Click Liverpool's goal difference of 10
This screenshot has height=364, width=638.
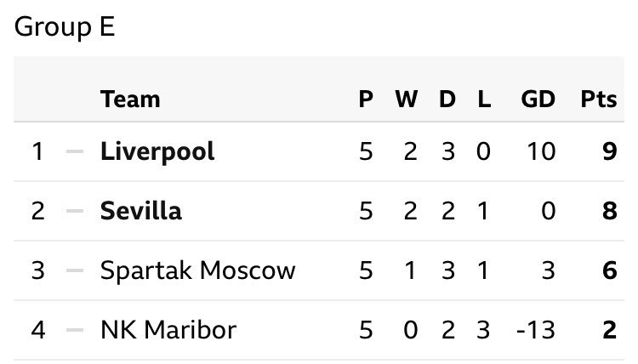point(540,151)
